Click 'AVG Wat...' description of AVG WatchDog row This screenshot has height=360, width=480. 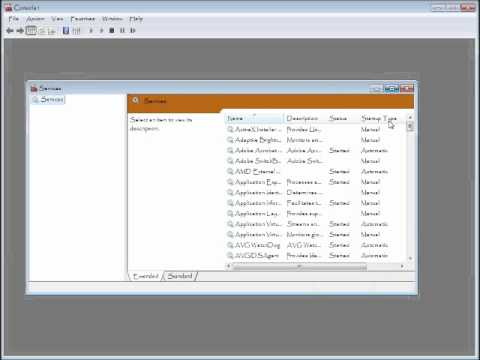point(304,245)
